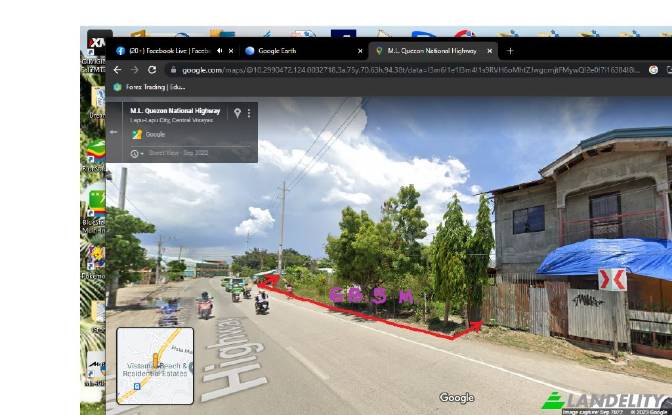Reload the page with the refresh icon

click(152, 70)
